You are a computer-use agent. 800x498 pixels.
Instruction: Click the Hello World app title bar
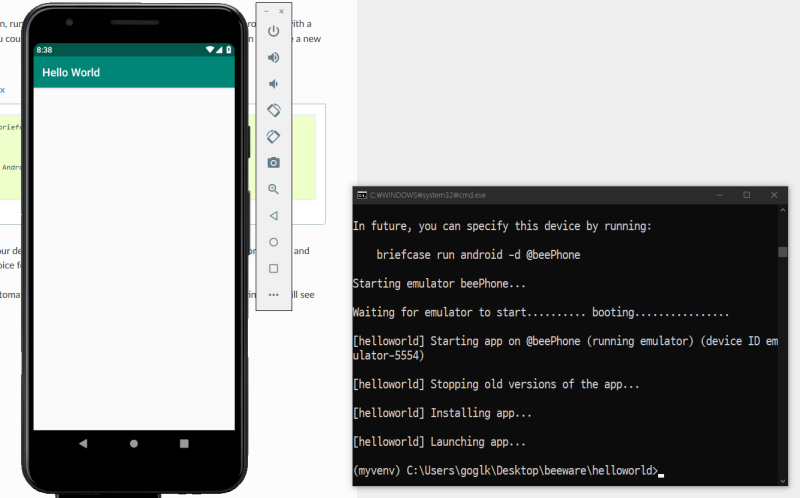pos(134,73)
